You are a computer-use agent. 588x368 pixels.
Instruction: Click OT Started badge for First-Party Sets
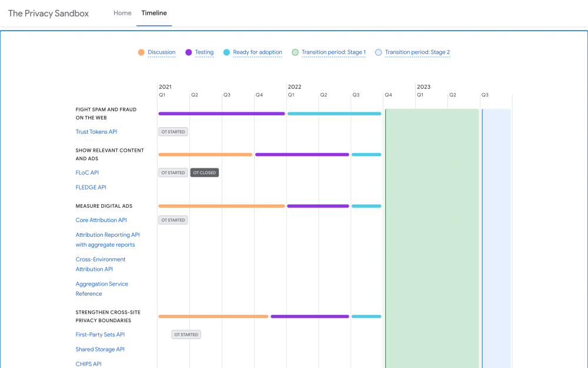pos(186,334)
